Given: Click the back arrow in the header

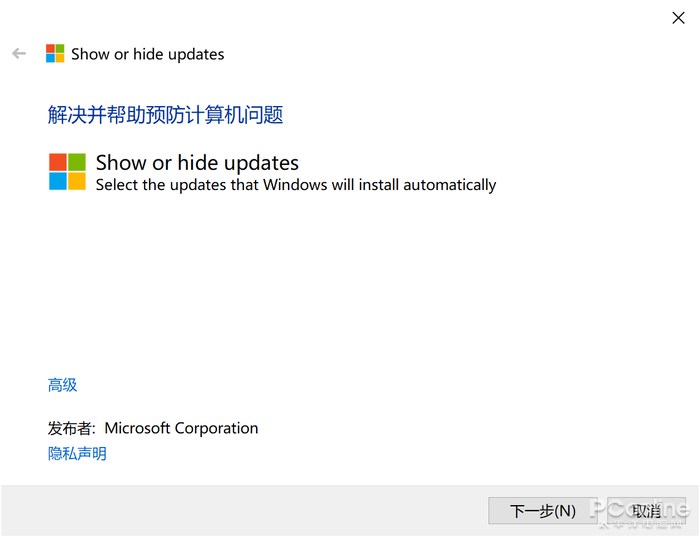Looking at the screenshot, I should (x=19, y=54).
